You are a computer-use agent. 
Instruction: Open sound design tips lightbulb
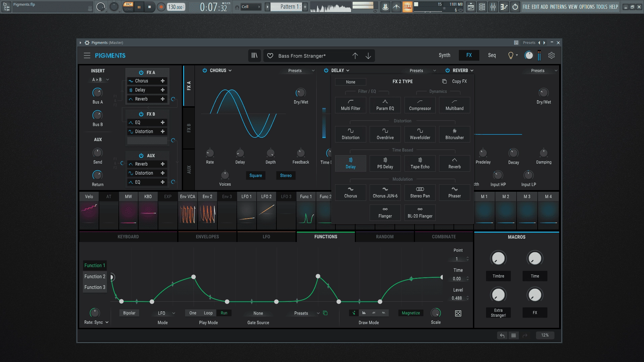coord(511,56)
